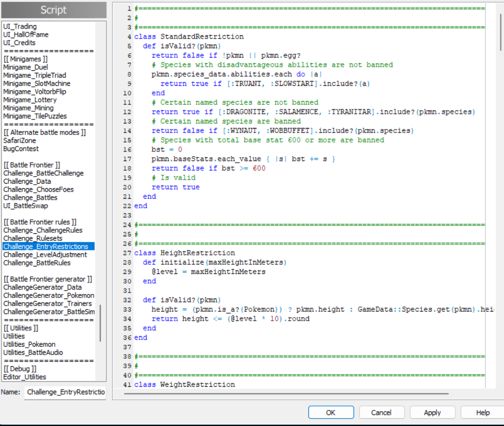Image resolution: width=504 pixels, height=426 pixels.
Task: Click line with WYNAUT WOBBUFFET
Action: pyautogui.click(x=283, y=130)
